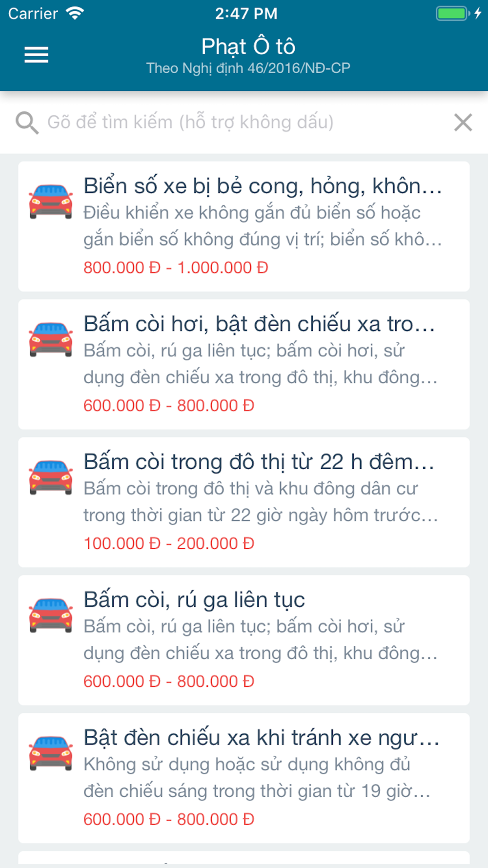Tap 'Theo Nghị định 46/2016/NĐ-CP' subtitle

248,68
